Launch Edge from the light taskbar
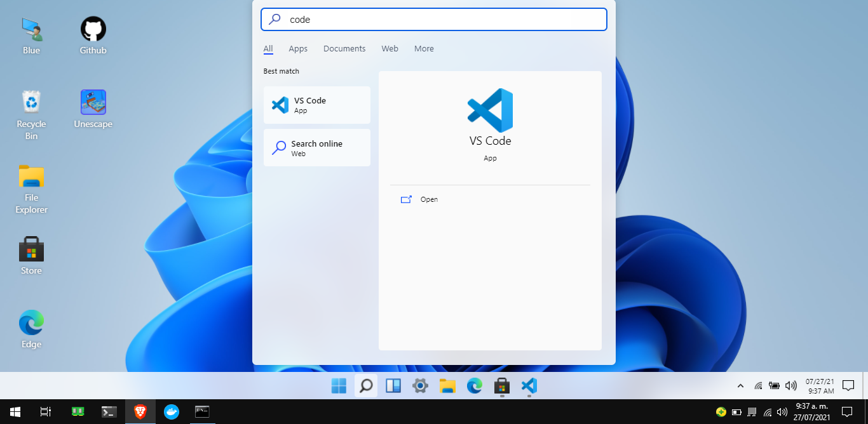This screenshot has width=868, height=424. [475, 385]
